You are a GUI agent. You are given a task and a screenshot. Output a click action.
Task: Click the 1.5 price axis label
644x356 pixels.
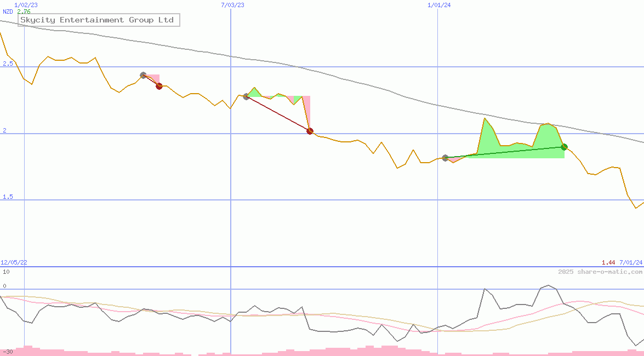8,197
